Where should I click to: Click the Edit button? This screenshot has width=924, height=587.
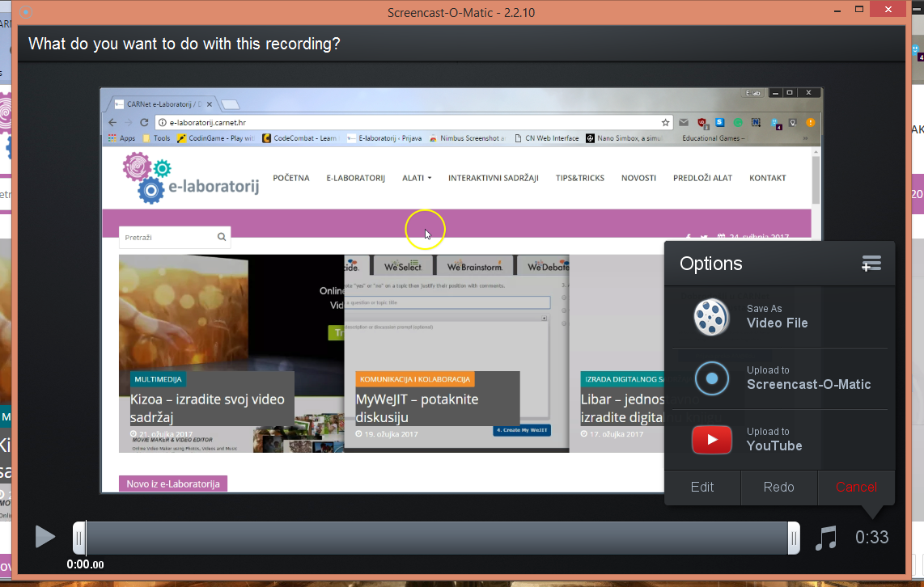point(701,487)
